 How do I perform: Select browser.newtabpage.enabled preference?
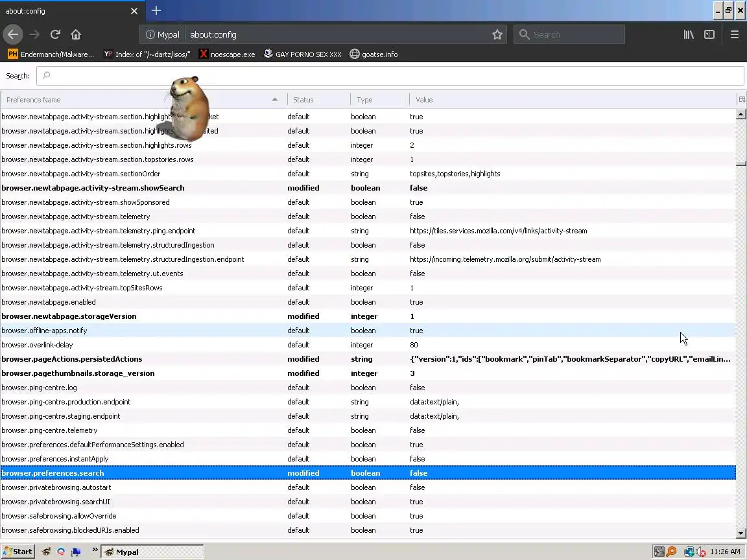pyautogui.click(x=368, y=303)
